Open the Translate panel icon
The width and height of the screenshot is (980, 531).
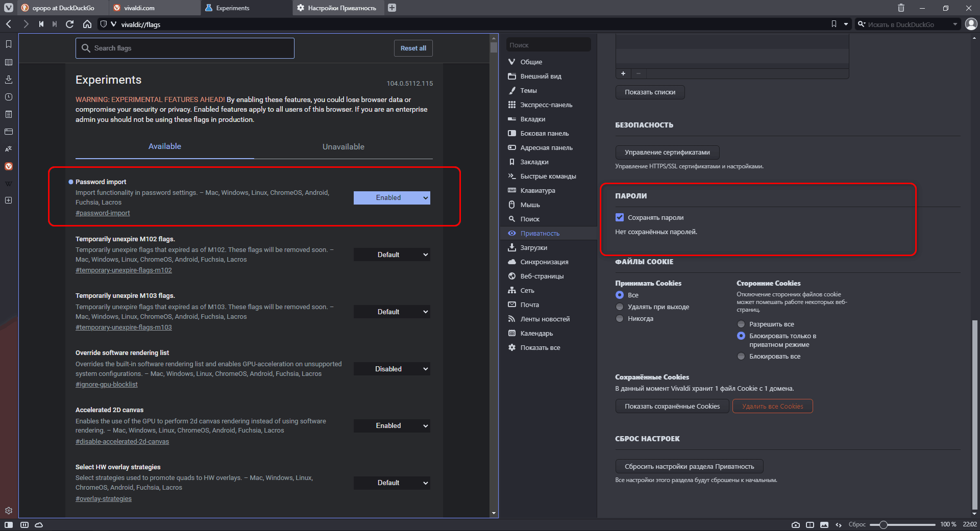[x=9, y=149]
